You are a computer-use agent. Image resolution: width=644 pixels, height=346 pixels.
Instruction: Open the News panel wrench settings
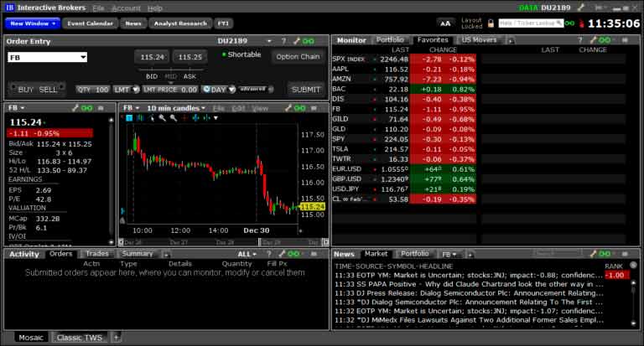click(593, 254)
